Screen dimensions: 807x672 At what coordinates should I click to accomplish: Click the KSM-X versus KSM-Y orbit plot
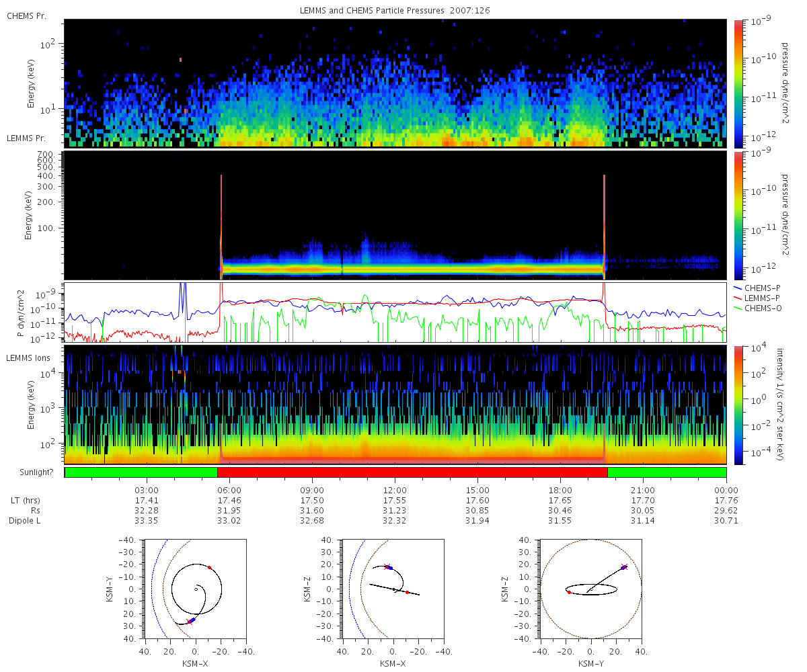click(196, 589)
